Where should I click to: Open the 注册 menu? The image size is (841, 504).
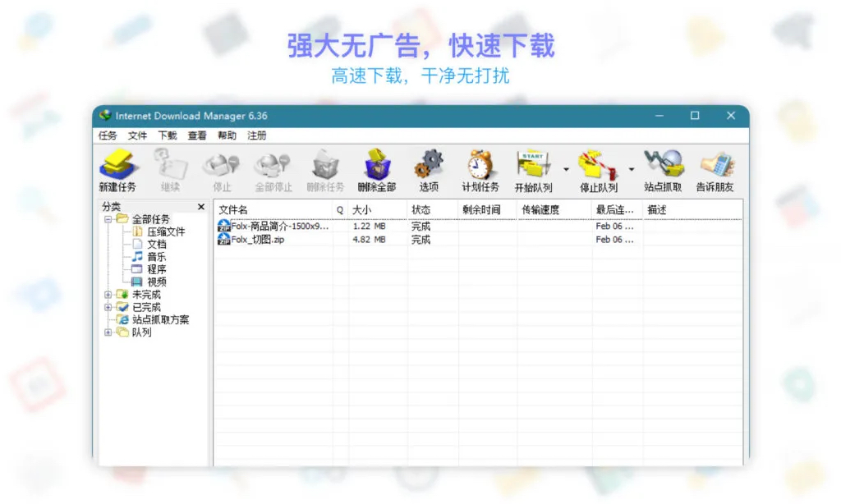257,135
